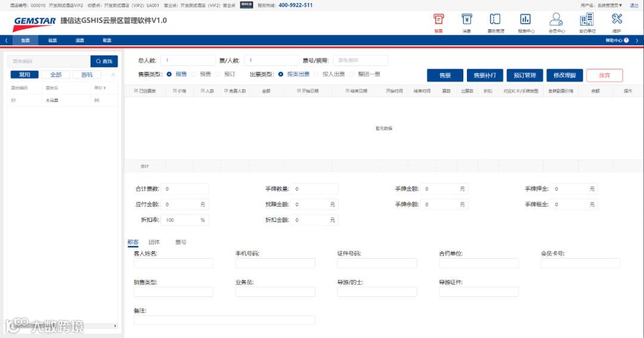This screenshot has width=644, height=338.
Task: Select the 木马票 ticket row
Action: (63, 100)
